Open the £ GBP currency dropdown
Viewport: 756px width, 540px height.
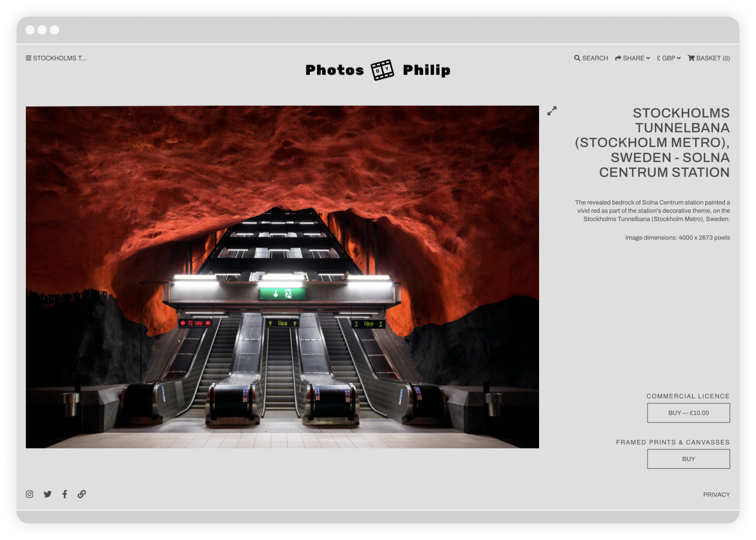668,58
